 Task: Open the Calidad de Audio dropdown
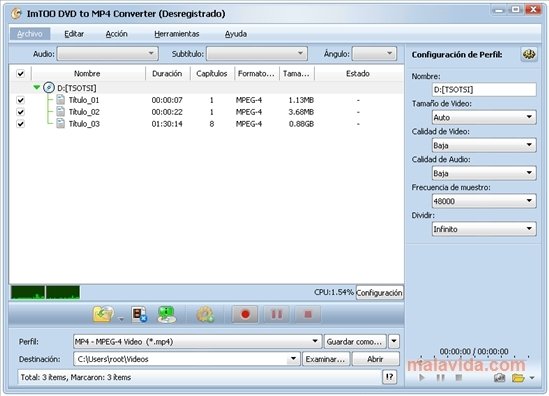click(484, 173)
